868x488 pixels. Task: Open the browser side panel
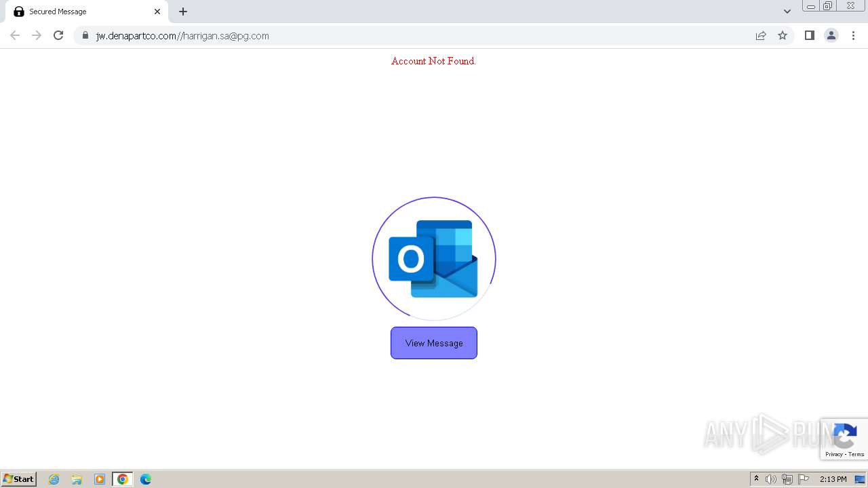coord(809,35)
